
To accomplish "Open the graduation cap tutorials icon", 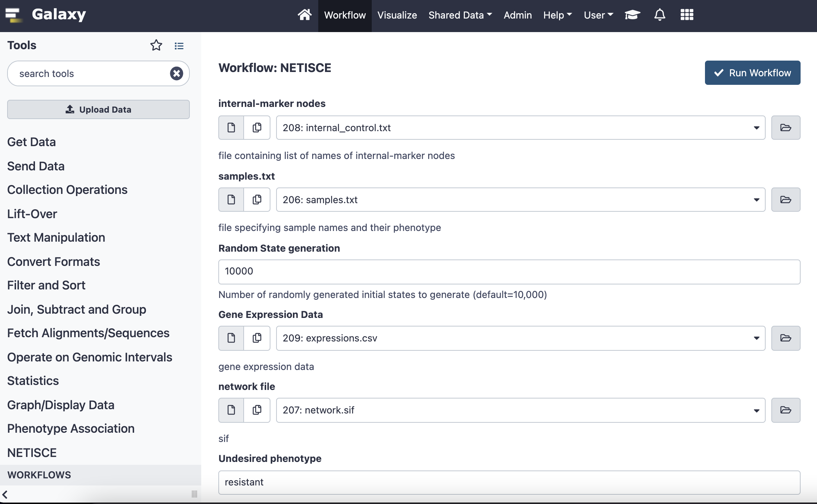I will (x=632, y=15).
